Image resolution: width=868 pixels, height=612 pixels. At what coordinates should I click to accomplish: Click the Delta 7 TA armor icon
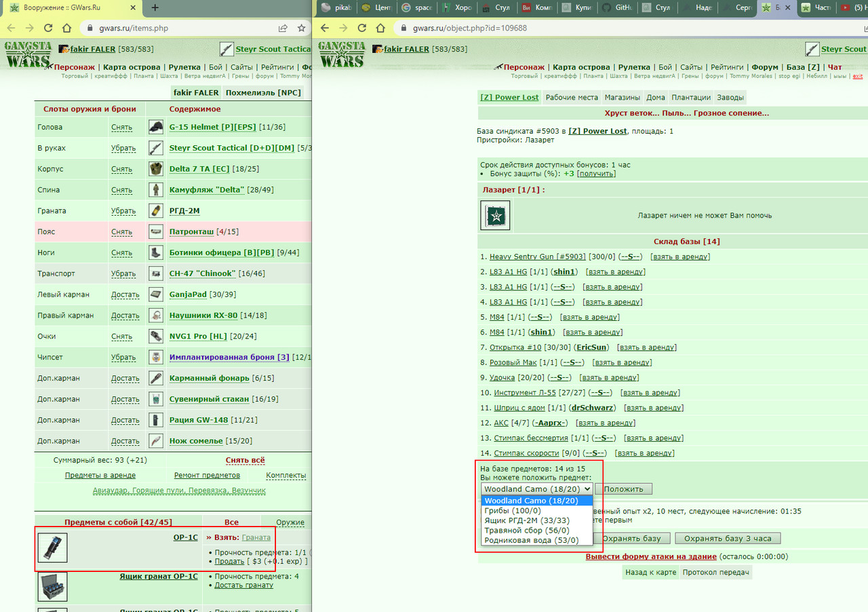[156, 169]
